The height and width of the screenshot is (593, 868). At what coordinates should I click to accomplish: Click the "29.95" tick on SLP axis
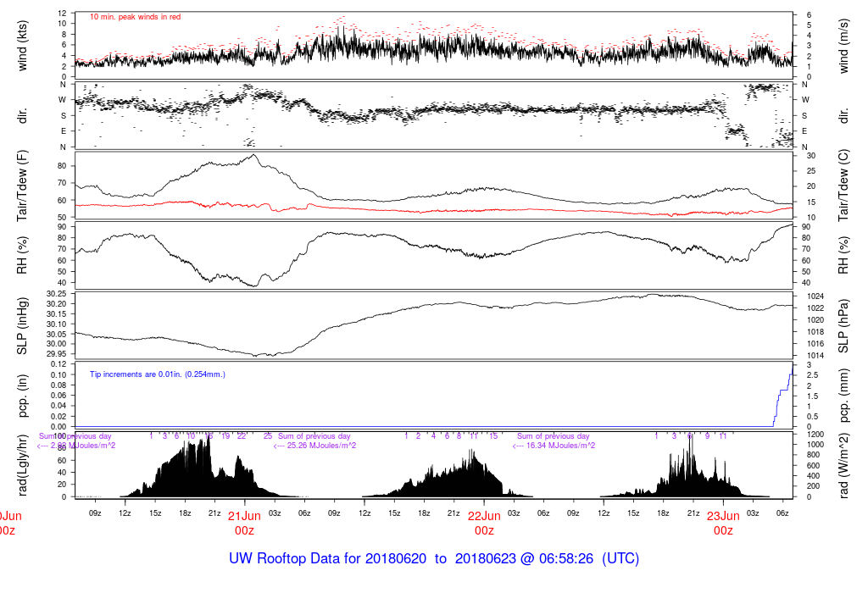coord(56,354)
